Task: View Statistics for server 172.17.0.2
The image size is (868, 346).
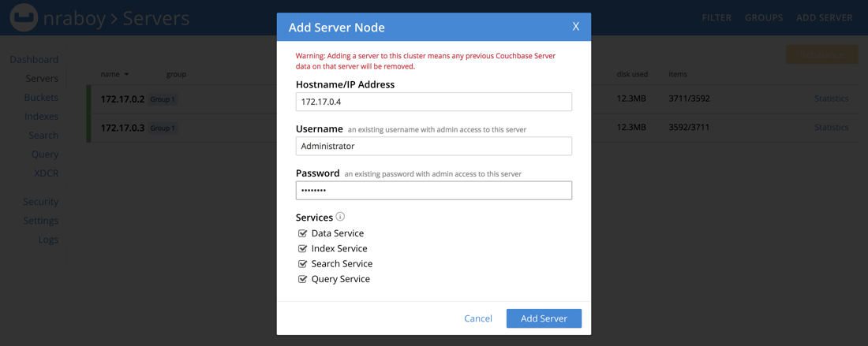Action: click(x=831, y=99)
